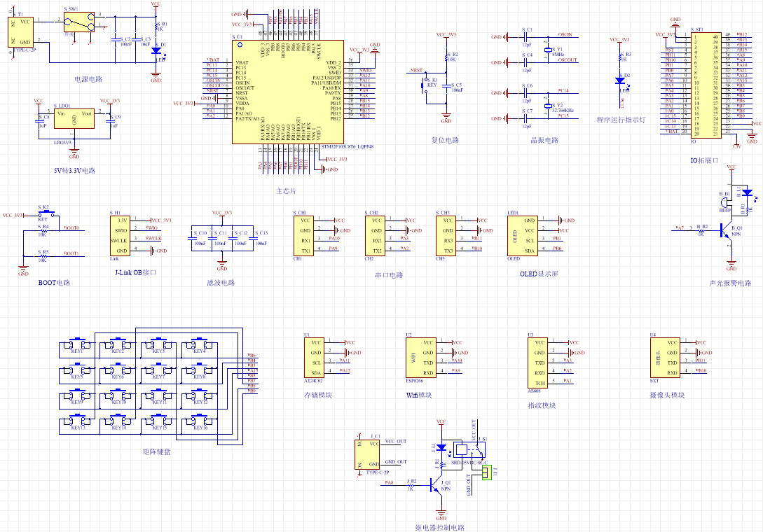Select the '矩阵键盘' caption
This screenshot has width=763, height=532.
click(x=157, y=451)
